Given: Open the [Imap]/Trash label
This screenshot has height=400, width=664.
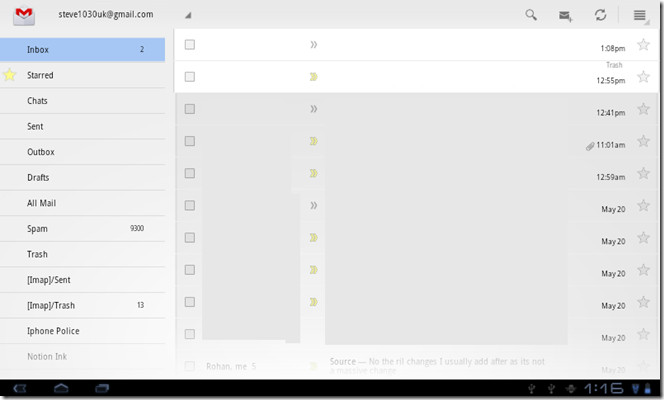Looking at the screenshot, I should tap(83, 306).
